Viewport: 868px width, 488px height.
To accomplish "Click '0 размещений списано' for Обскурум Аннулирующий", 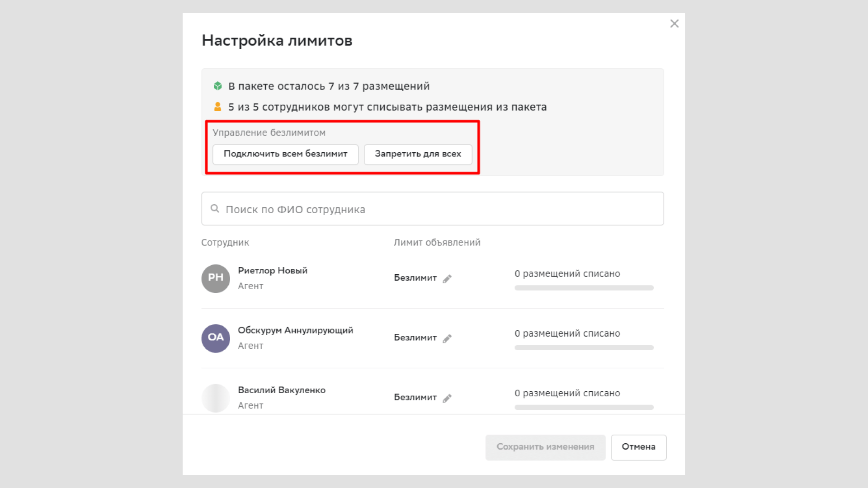I will coord(567,333).
